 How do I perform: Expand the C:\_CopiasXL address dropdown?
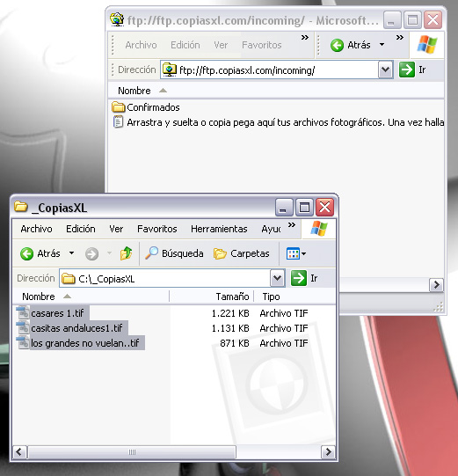(277, 278)
